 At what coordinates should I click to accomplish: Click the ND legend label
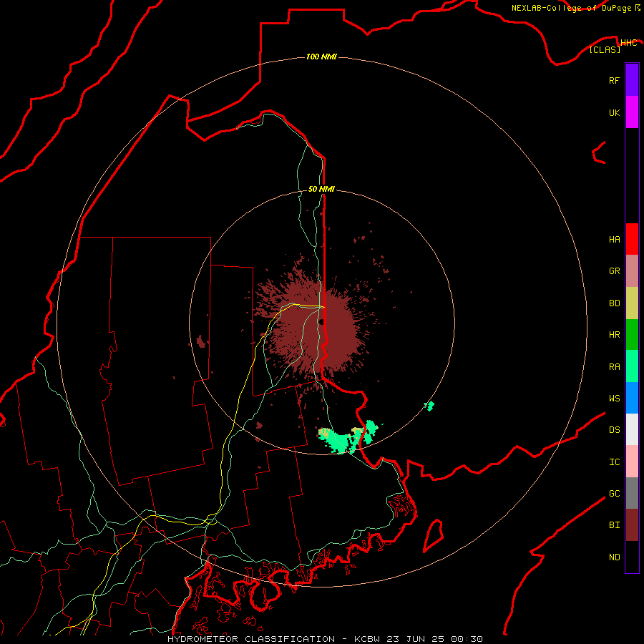pyautogui.click(x=614, y=557)
